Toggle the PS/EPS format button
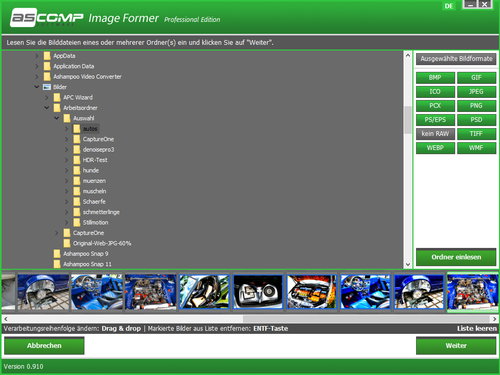 click(x=435, y=120)
